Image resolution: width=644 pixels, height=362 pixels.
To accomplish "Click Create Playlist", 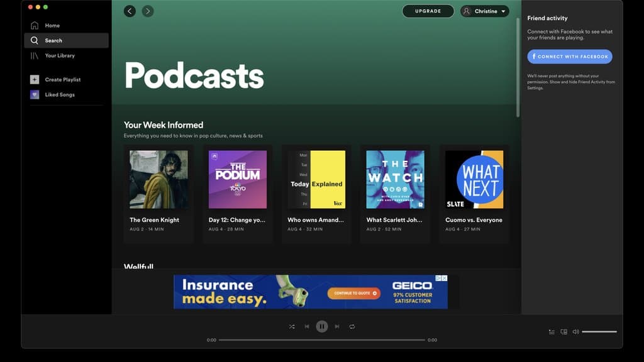I will pyautogui.click(x=62, y=80).
